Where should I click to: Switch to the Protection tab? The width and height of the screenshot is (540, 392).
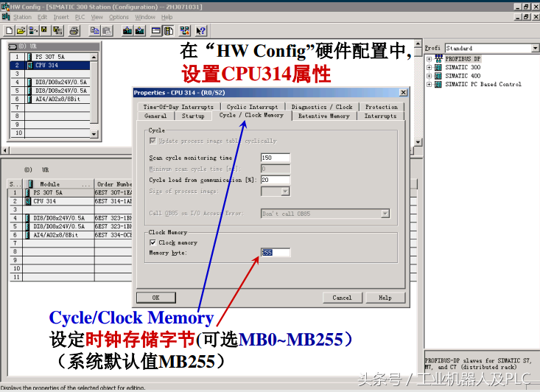click(x=382, y=107)
